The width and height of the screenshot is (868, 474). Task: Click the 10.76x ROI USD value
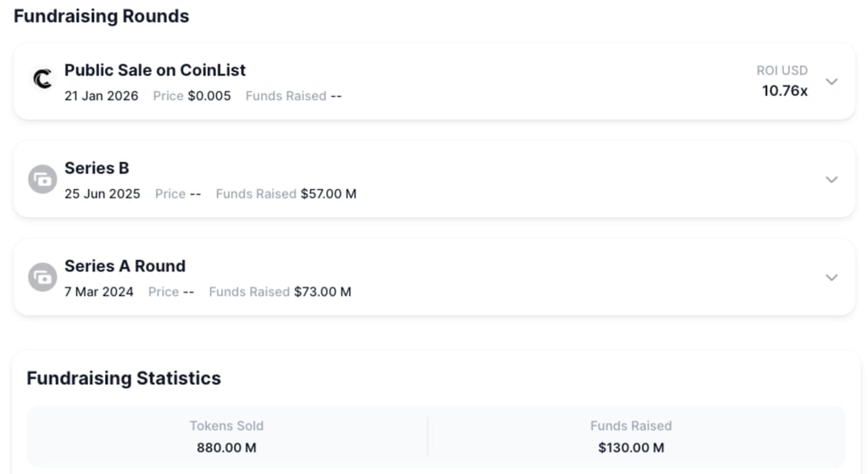(784, 91)
